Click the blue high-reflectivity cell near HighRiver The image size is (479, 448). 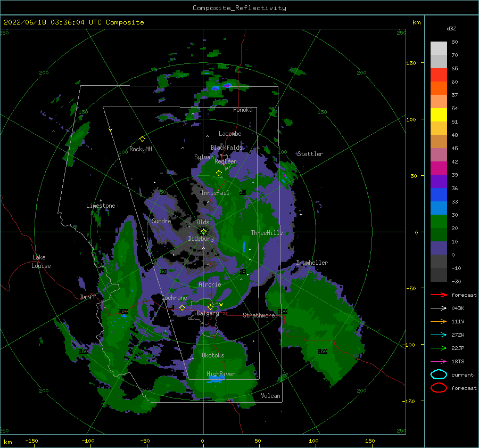[x=216, y=379]
